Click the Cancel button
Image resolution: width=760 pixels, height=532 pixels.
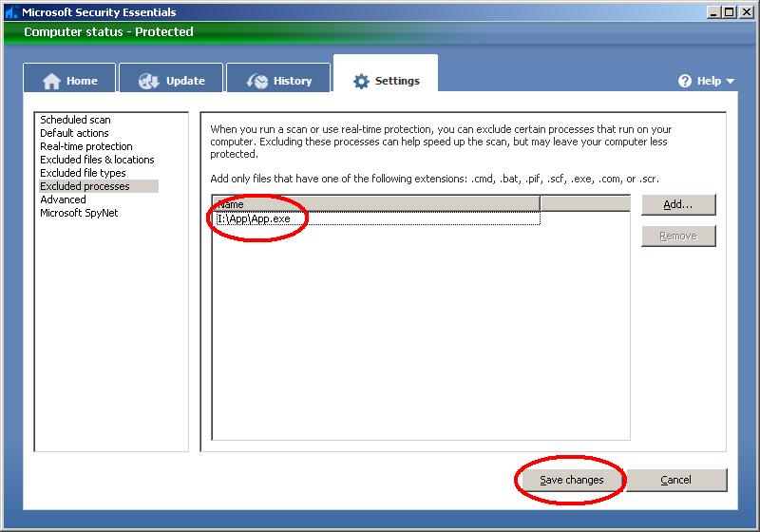pos(675,480)
